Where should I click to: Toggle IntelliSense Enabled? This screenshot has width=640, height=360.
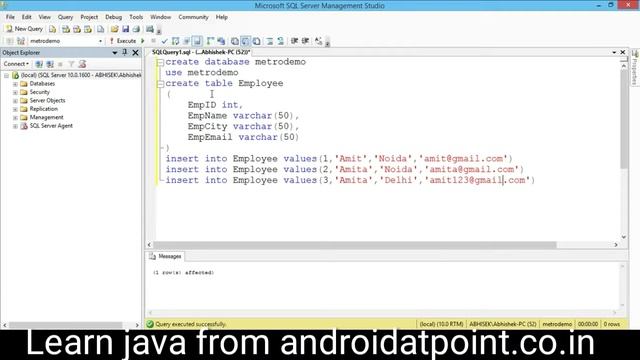[x=197, y=41]
